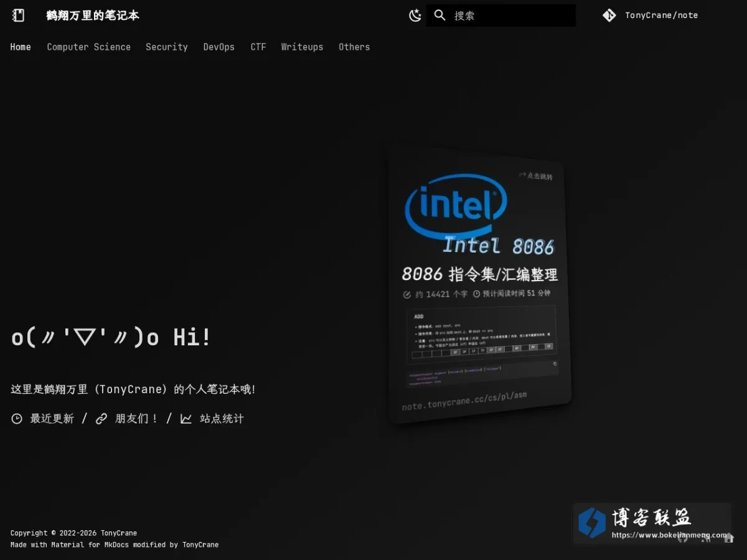Open the Writeups tab
This screenshot has height=560, width=747.
pyautogui.click(x=302, y=47)
